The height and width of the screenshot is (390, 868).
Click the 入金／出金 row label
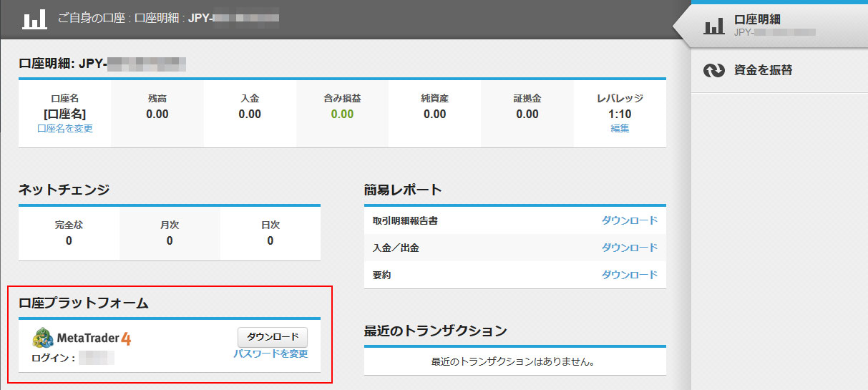point(396,248)
